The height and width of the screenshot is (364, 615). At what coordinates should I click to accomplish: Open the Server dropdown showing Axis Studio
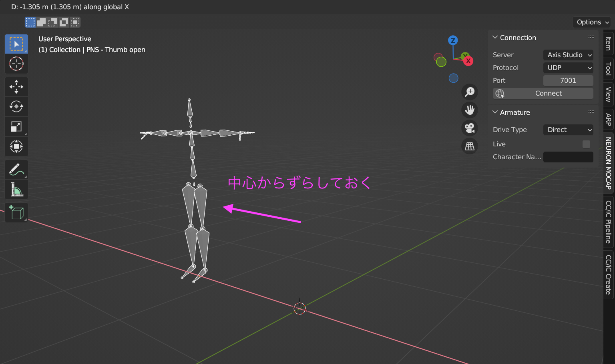coord(568,55)
